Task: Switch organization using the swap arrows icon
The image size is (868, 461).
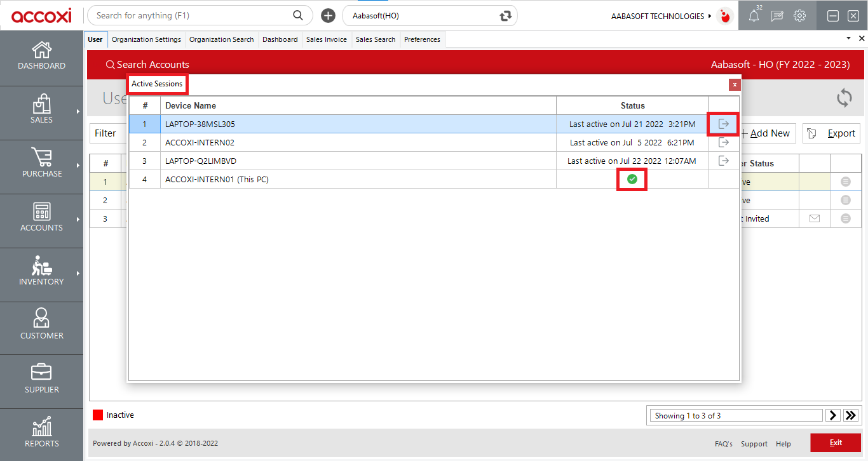Action: pyautogui.click(x=506, y=16)
